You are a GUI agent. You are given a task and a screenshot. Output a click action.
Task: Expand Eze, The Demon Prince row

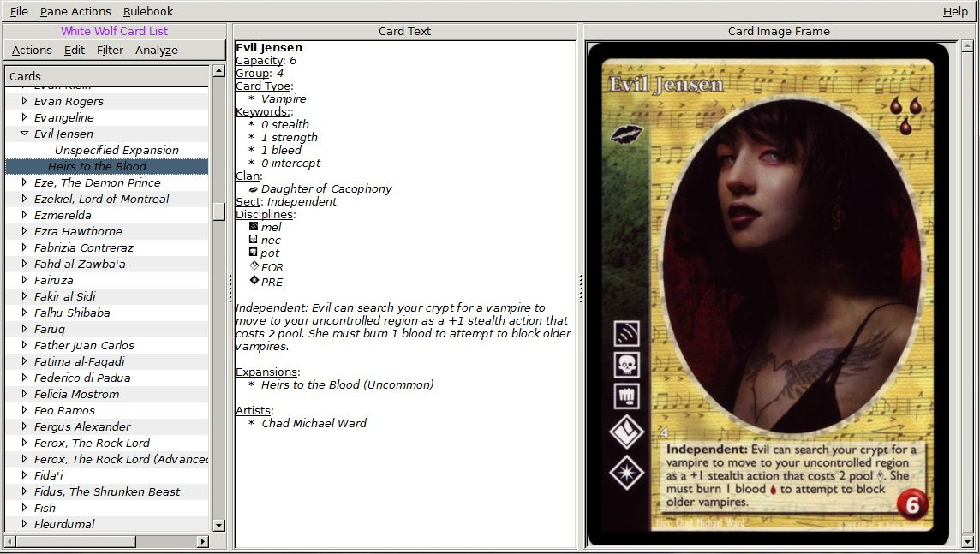coord(24,182)
